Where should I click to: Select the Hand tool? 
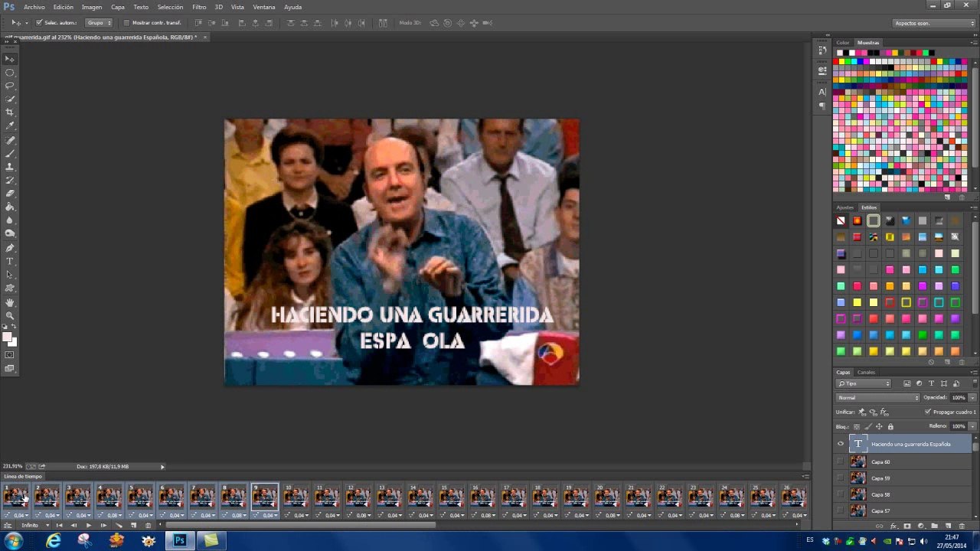[x=10, y=302]
